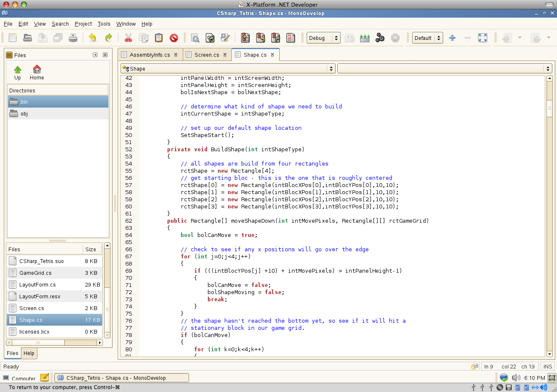Image resolution: width=557 pixels, height=392 pixels.
Task: Switch to the Screen.cs tab
Action: (x=207, y=55)
